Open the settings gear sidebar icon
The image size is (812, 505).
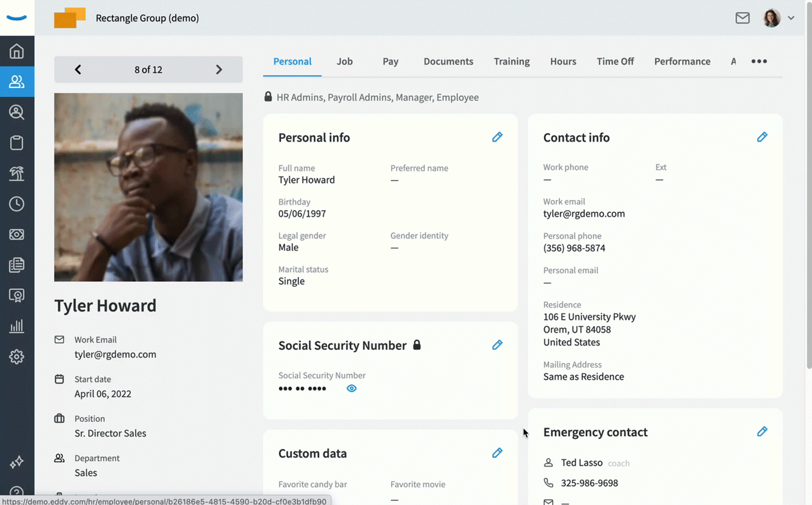pos(16,357)
